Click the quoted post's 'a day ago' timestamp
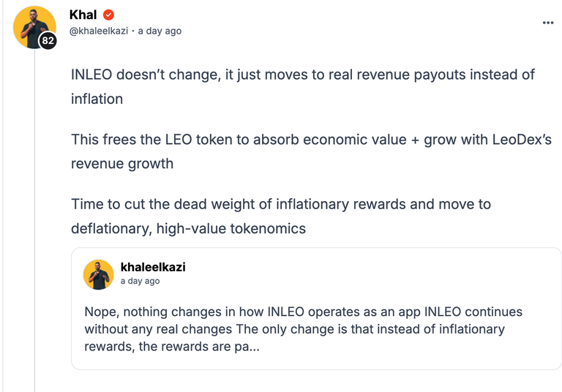The image size is (562, 392). coord(140,281)
